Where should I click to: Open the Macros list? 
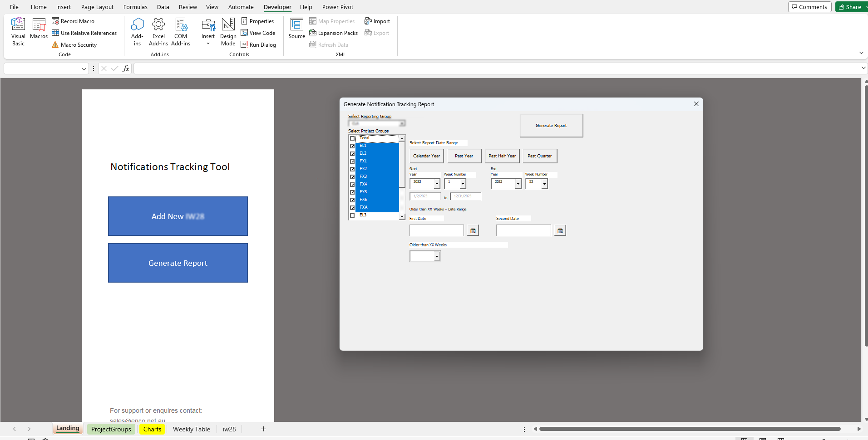click(x=39, y=29)
